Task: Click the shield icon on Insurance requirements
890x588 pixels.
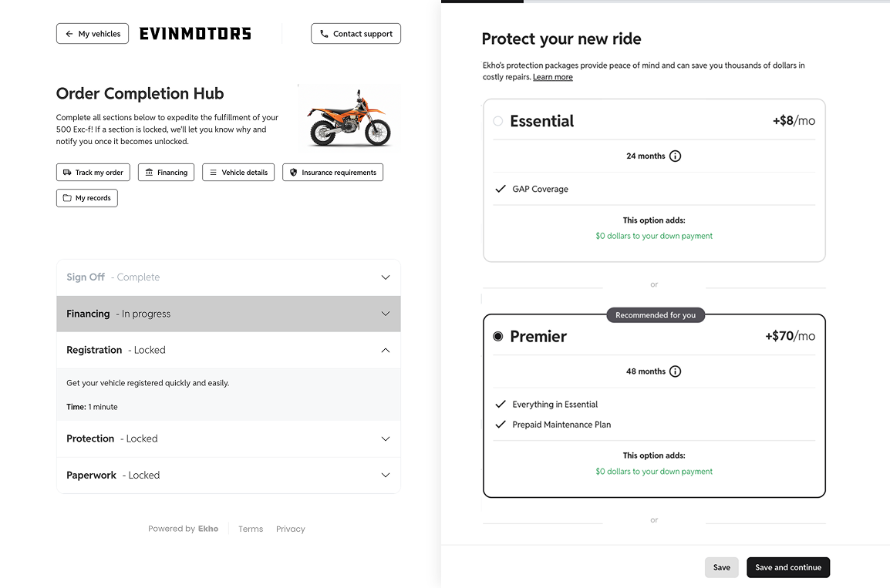Action: [x=293, y=173]
